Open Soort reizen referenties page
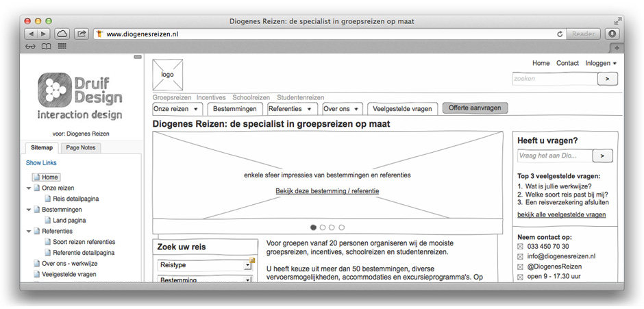Image resolution: width=644 pixels, height=309 pixels. tap(84, 242)
